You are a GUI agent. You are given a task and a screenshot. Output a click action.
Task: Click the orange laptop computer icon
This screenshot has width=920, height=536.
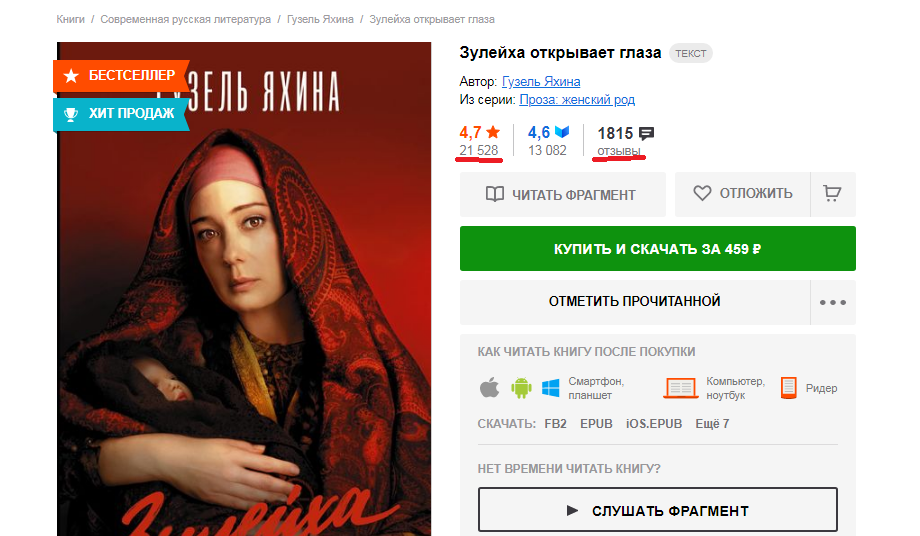click(681, 388)
